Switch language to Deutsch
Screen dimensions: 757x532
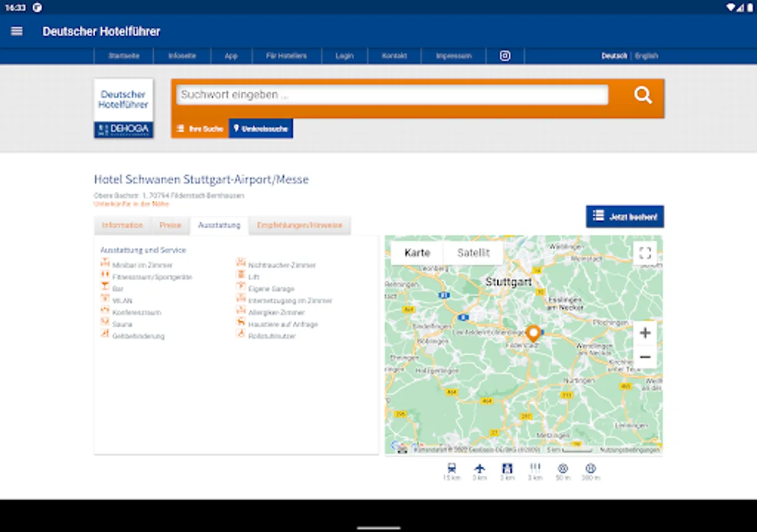(x=614, y=56)
